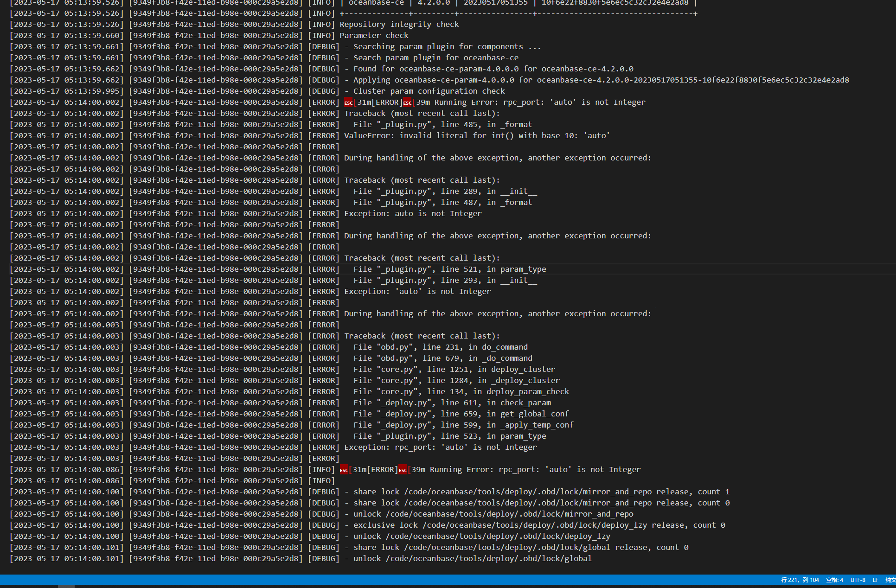Open the line 221 column 104 indicator

tap(800, 580)
